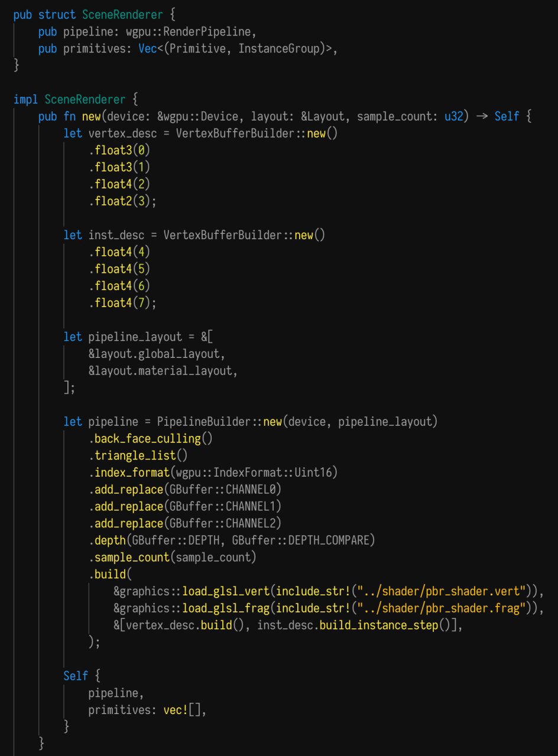Click '&layout.global_layout,' entry
Screen dimensions: 558x756
pos(157,354)
